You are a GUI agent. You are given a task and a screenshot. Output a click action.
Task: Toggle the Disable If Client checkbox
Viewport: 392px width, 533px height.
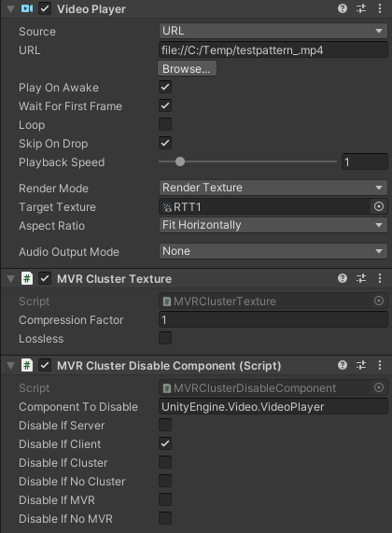click(165, 443)
